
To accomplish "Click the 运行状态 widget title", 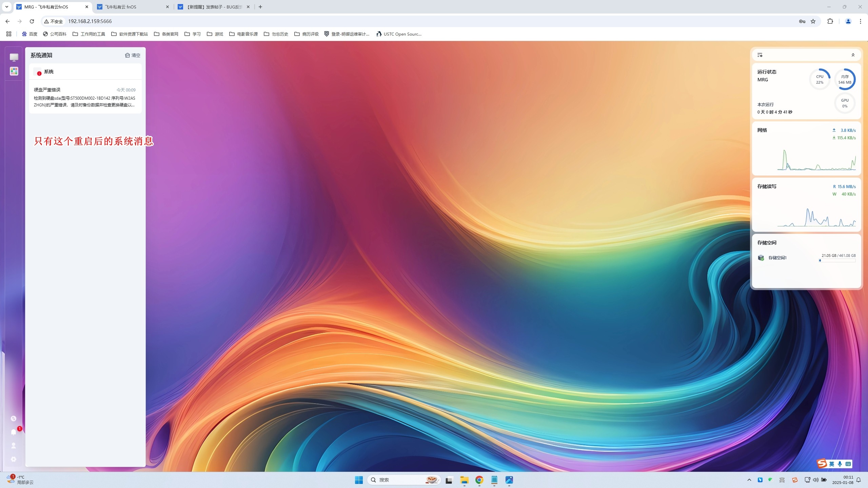I will [767, 72].
